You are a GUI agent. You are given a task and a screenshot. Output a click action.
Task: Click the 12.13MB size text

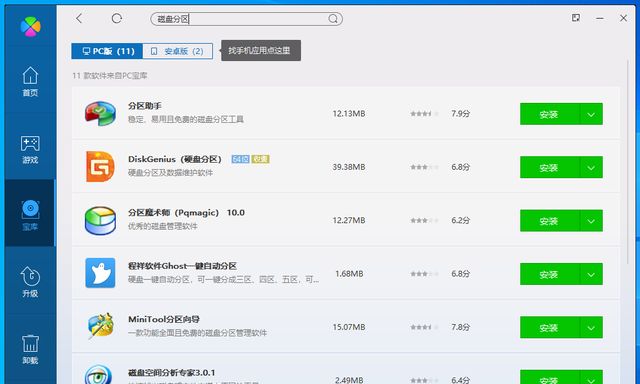pos(349,114)
